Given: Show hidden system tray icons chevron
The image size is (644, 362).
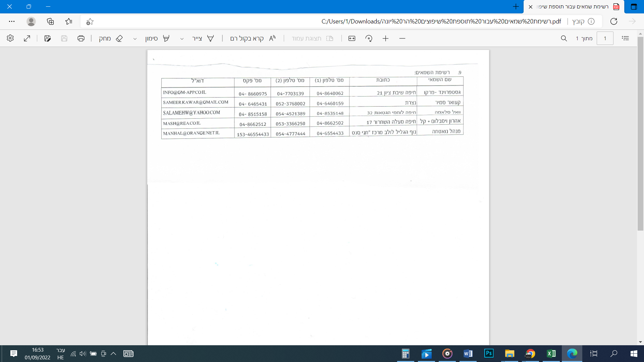Looking at the screenshot, I should (x=113, y=353).
